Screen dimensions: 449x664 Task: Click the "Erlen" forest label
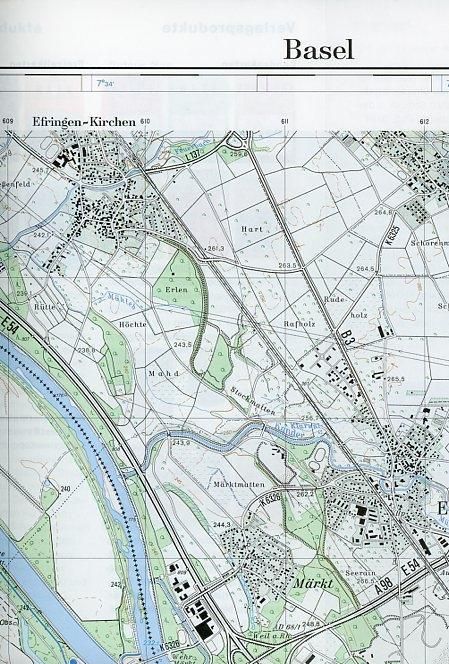(x=177, y=290)
